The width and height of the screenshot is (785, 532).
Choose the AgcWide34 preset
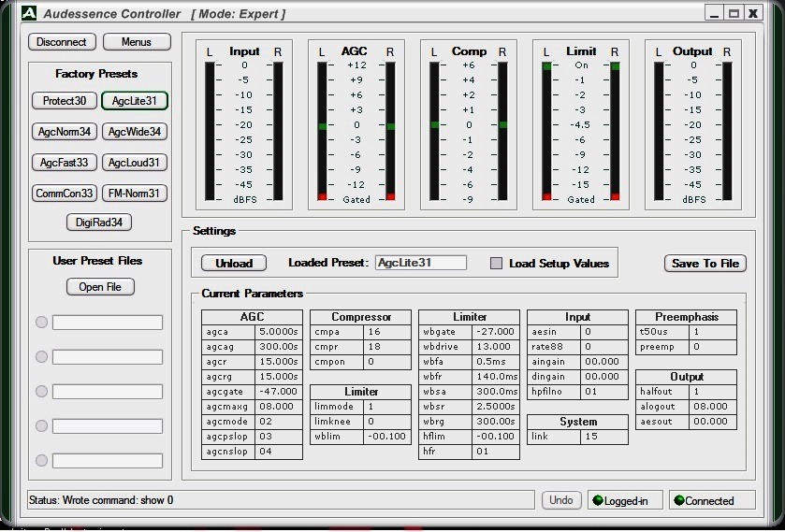point(134,132)
